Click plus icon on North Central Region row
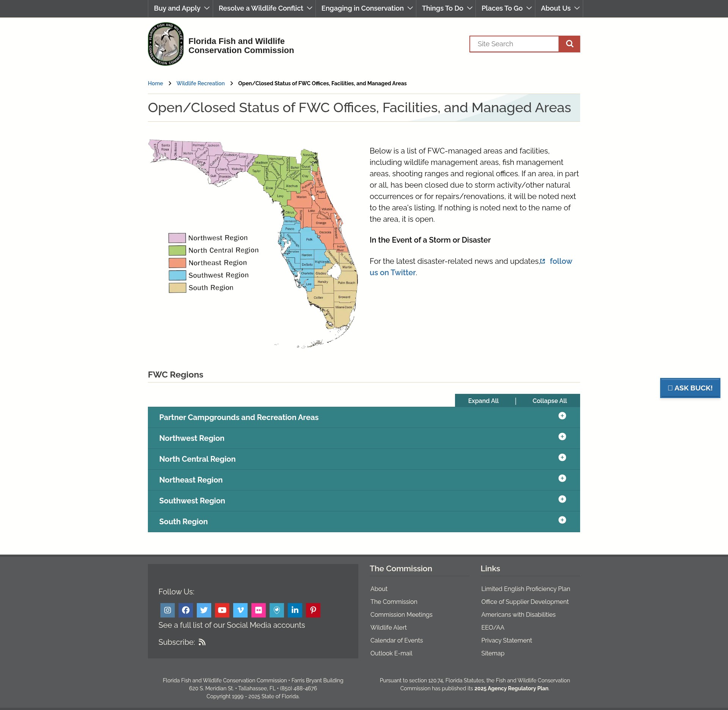 562,458
